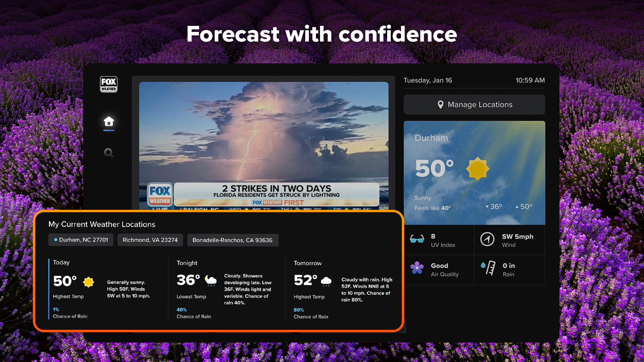Image resolution: width=644 pixels, height=362 pixels.
Task: Click the Fox Weather logo icon
Action: (x=109, y=84)
